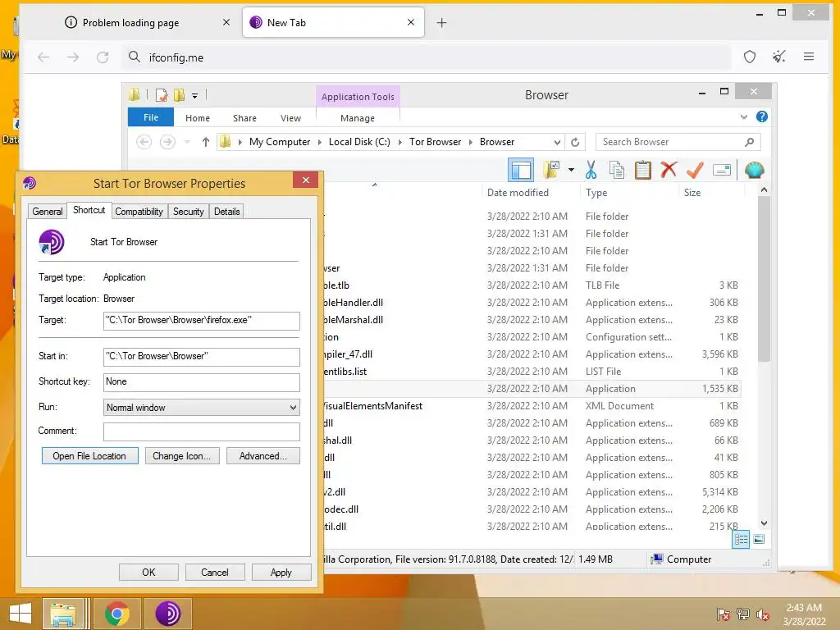Image resolution: width=840 pixels, height=630 pixels.
Task: Switch to the Details tab
Action: click(x=226, y=212)
